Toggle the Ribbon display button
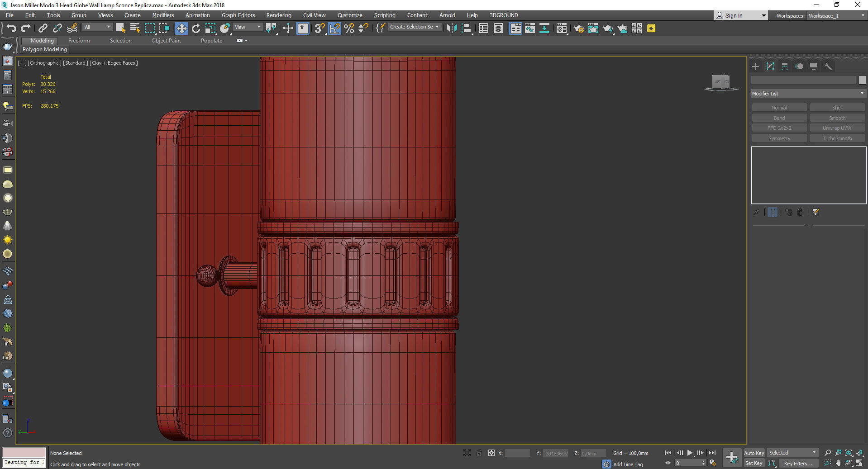Screen dimensions: 868x469 515,28
